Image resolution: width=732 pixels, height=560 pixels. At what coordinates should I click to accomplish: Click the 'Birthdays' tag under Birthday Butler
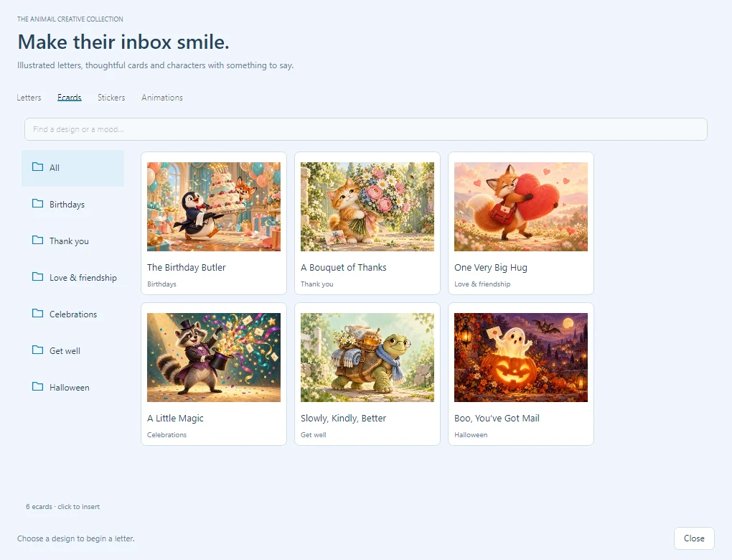click(x=161, y=284)
